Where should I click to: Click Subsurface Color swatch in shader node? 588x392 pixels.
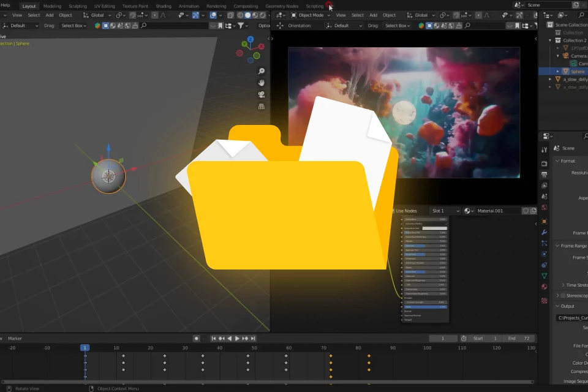tap(435, 228)
